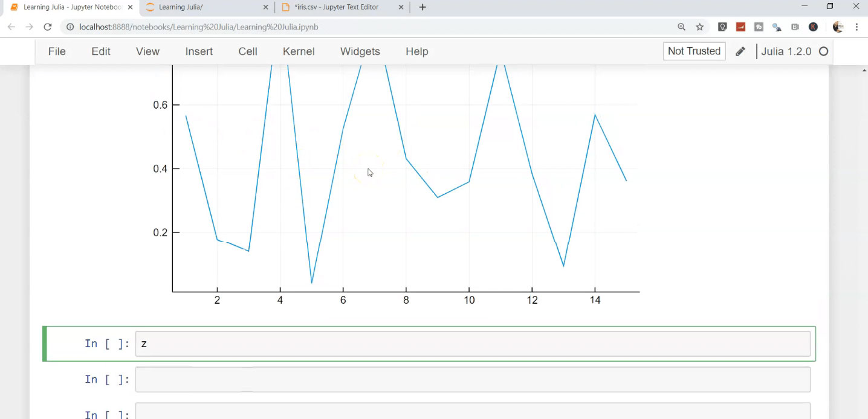Click the zoom magnifier icon in address bar
This screenshot has height=419, width=868.
point(682,27)
